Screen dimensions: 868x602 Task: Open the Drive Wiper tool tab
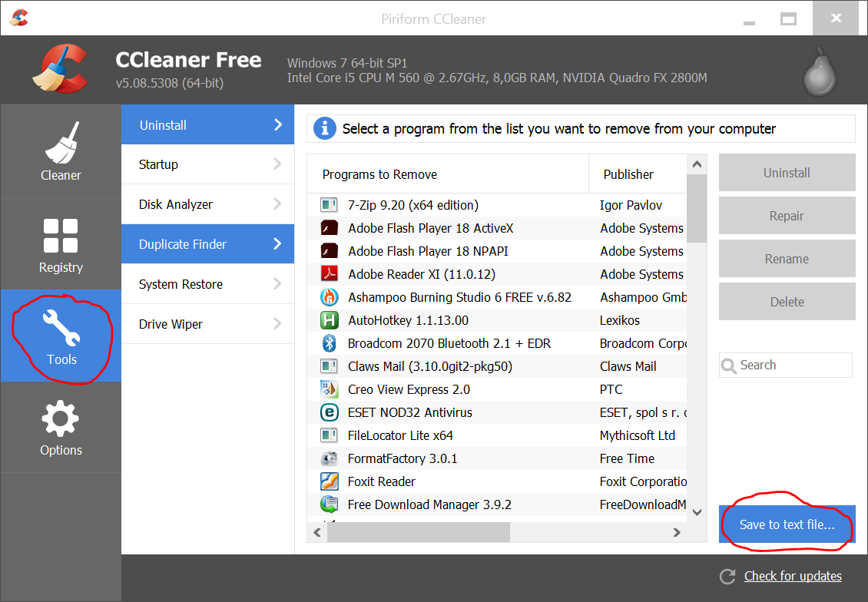tap(207, 324)
